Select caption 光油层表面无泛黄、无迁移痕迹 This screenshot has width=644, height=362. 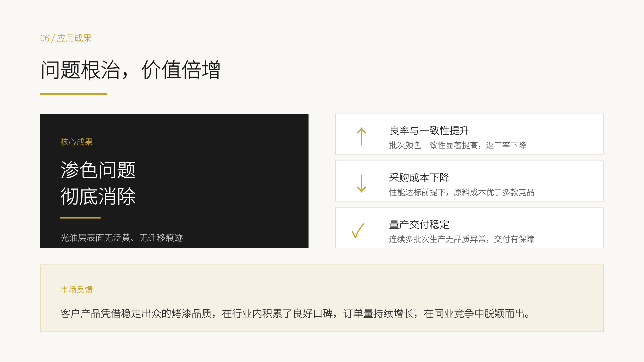click(121, 237)
